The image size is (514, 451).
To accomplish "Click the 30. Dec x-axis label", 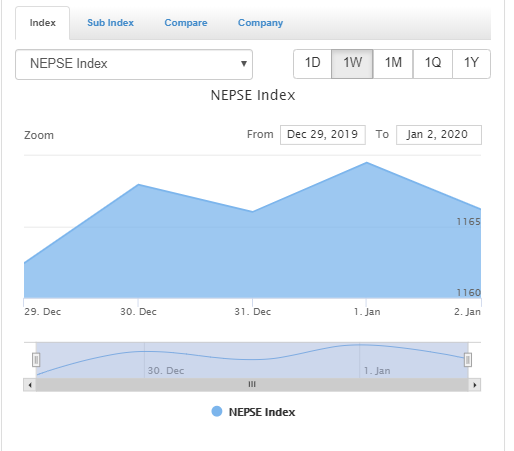I will (138, 312).
